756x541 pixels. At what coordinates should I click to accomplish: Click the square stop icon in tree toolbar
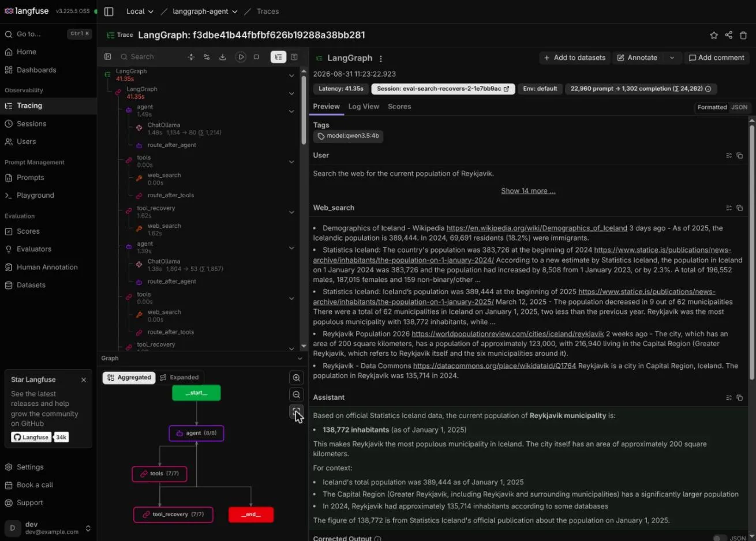tap(256, 57)
